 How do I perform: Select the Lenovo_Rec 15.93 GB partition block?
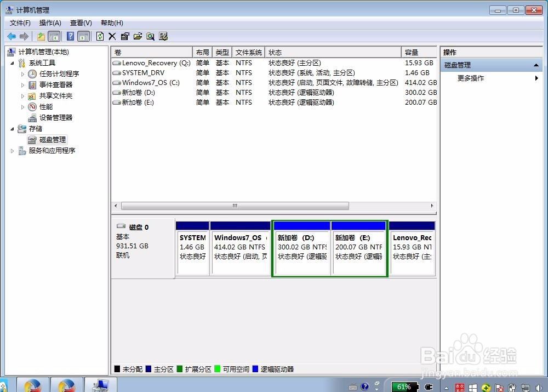pyautogui.click(x=412, y=248)
